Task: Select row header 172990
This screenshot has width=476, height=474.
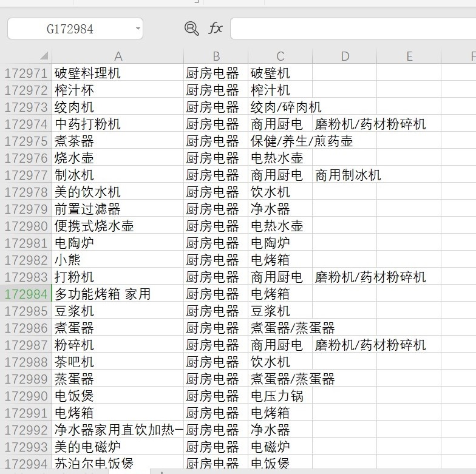Action: [x=25, y=396]
